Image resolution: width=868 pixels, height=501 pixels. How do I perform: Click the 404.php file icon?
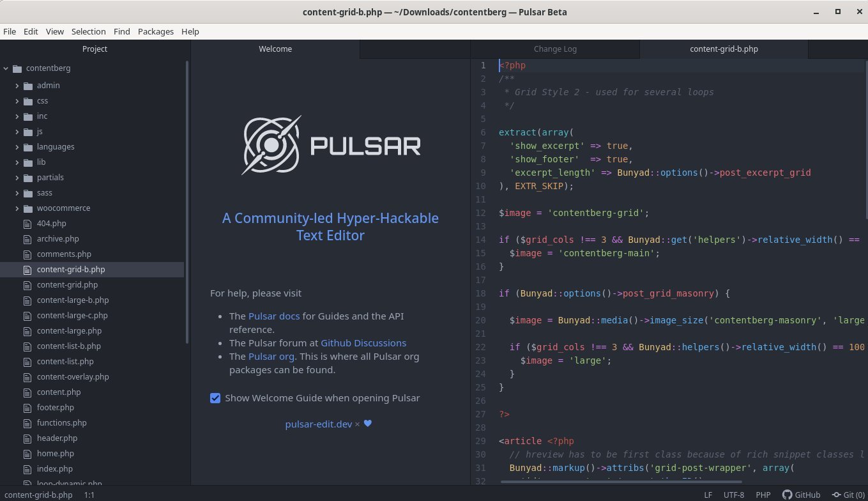click(x=27, y=224)
